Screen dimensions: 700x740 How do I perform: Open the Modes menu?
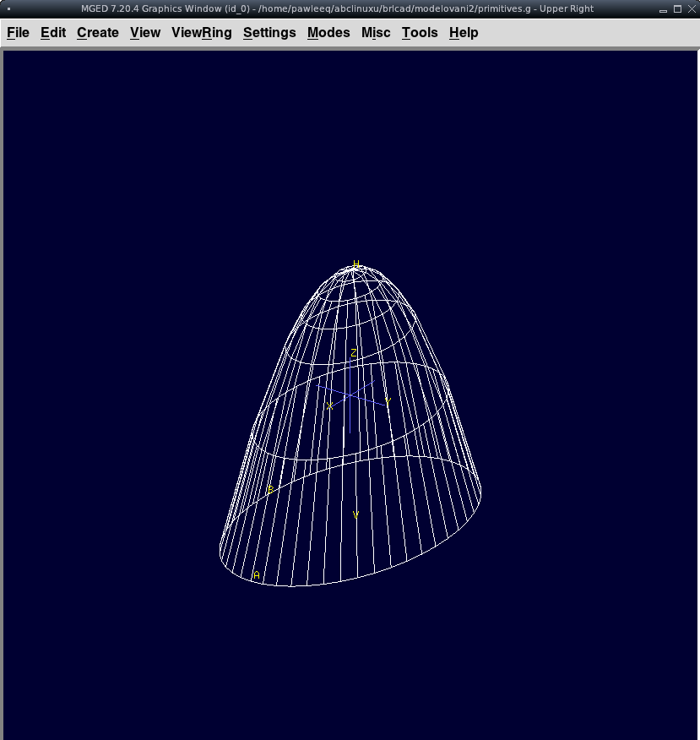328,33
